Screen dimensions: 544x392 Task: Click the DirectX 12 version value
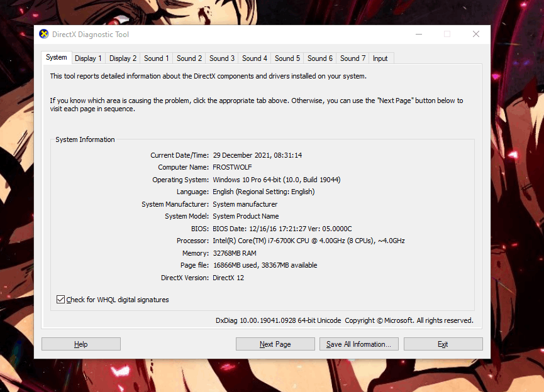tap(228, 278)
